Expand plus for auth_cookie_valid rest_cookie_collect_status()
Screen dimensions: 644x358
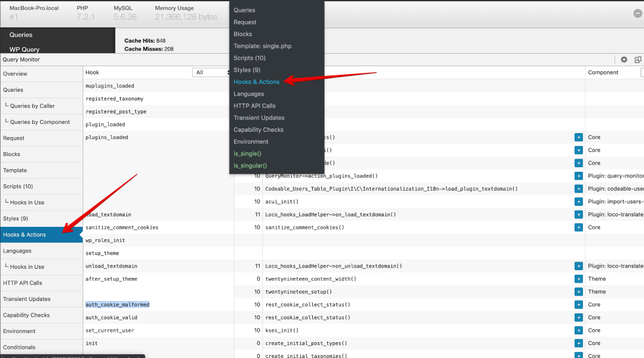tap(578, 317)
